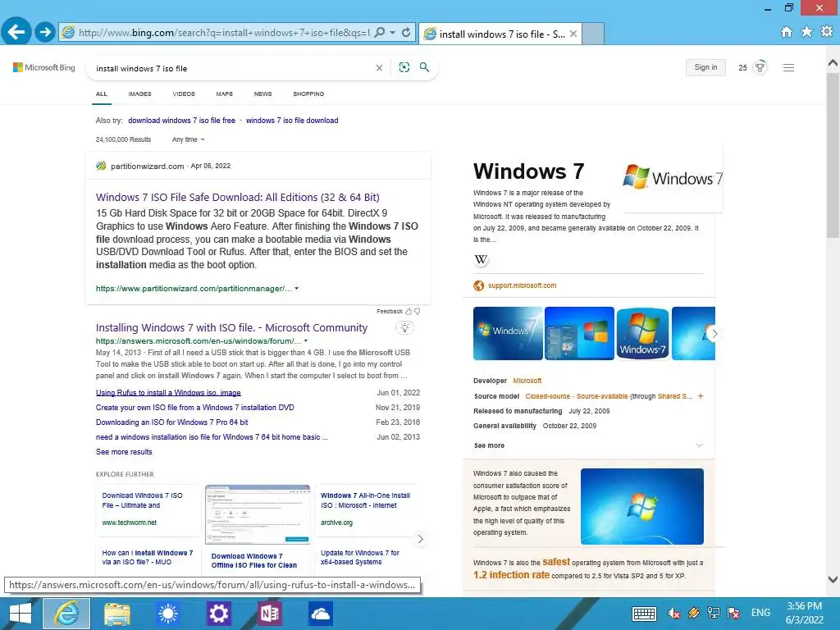This screenshot has width=840, height=630.
Task: Select the ALL results tab
Action: [x=101, y=94]
